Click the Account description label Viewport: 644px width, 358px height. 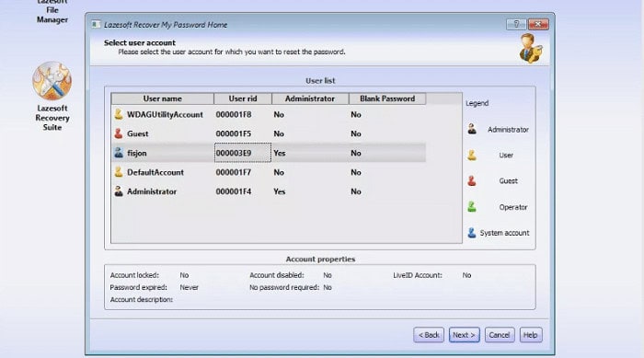tap(142, 299)
